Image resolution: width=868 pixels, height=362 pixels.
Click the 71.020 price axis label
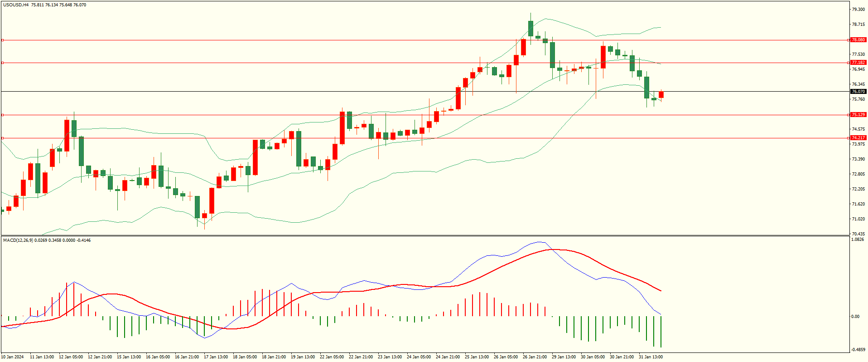pos(858,219)
